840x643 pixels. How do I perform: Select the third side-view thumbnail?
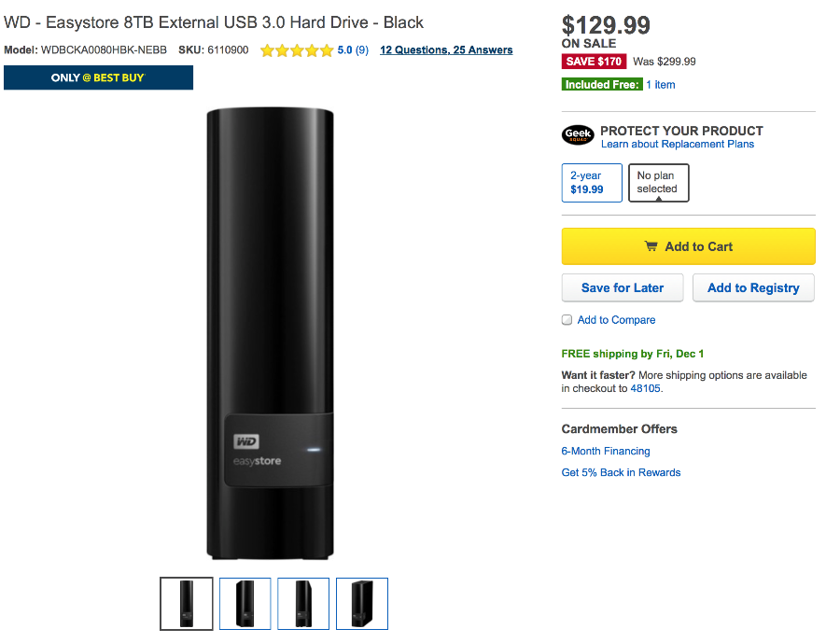click(303, 604)
